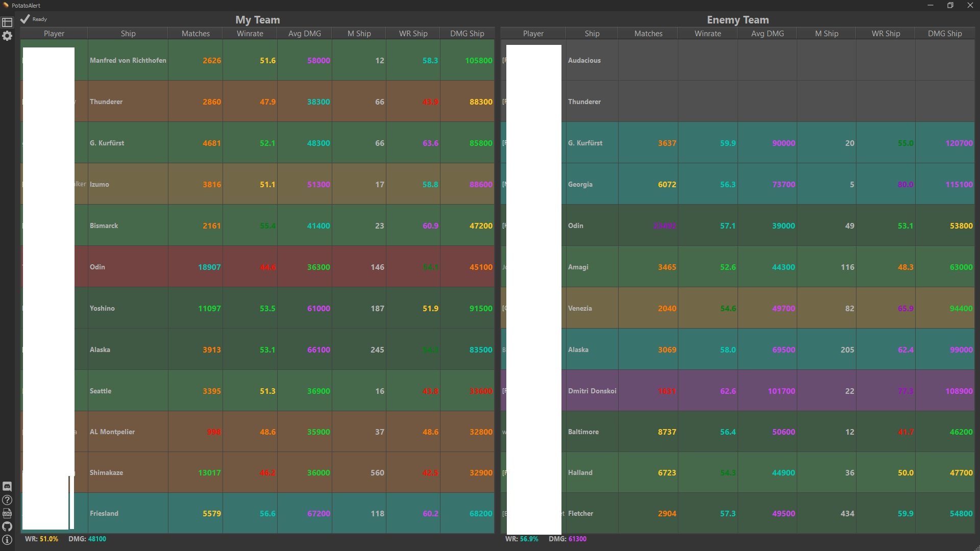Sort My Team by Winrate column
The image size is (980, 551).
(x=250, y=34)
